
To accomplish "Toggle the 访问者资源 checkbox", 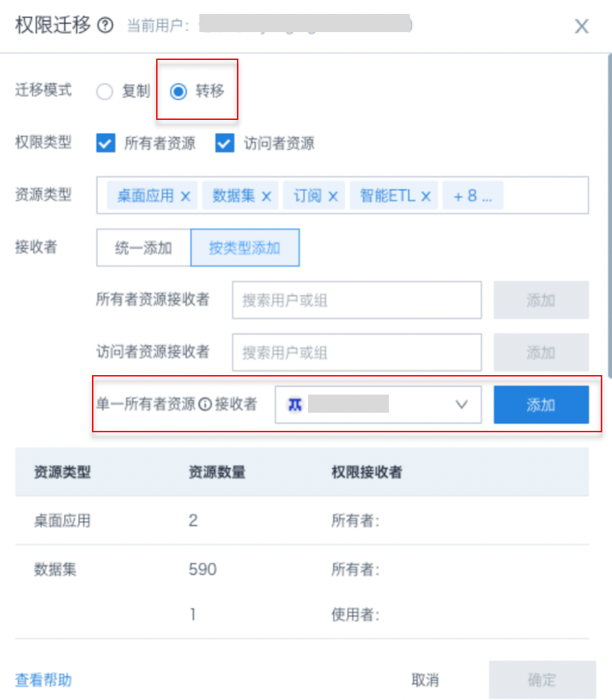I will click(224, 144).
